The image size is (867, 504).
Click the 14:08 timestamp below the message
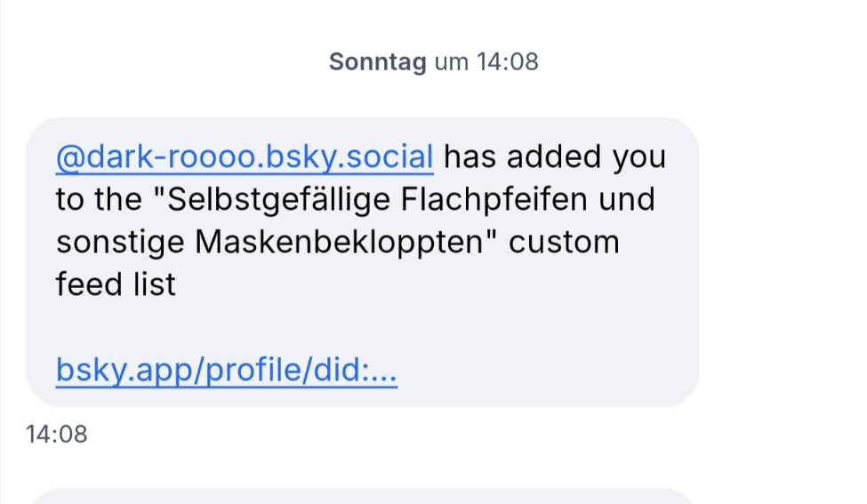pos(57,435)
